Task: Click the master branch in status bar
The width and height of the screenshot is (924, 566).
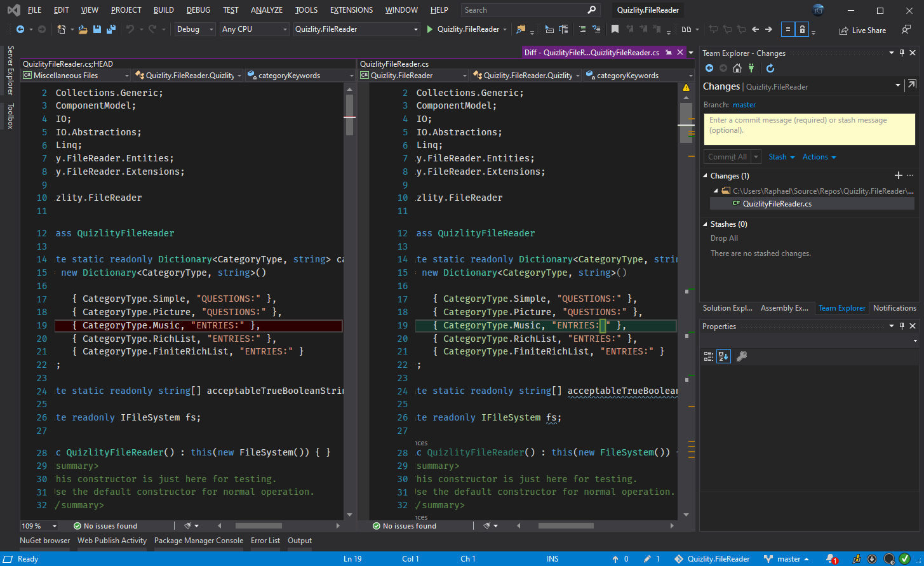Action: [x=787, y=559]
